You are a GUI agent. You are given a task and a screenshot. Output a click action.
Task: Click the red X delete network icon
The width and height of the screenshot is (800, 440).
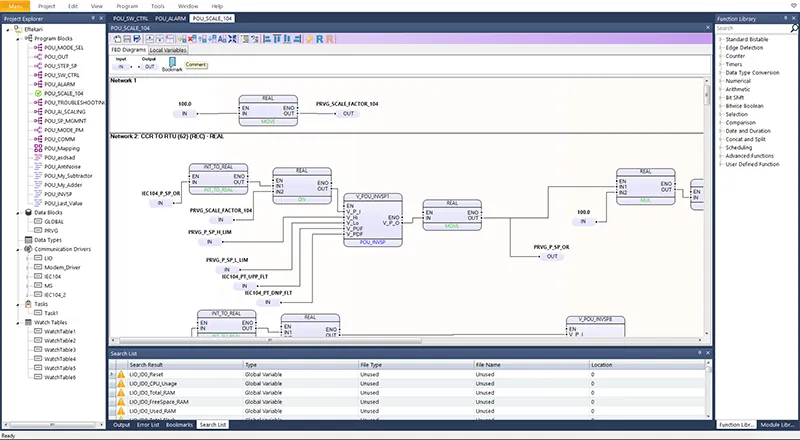192,39
